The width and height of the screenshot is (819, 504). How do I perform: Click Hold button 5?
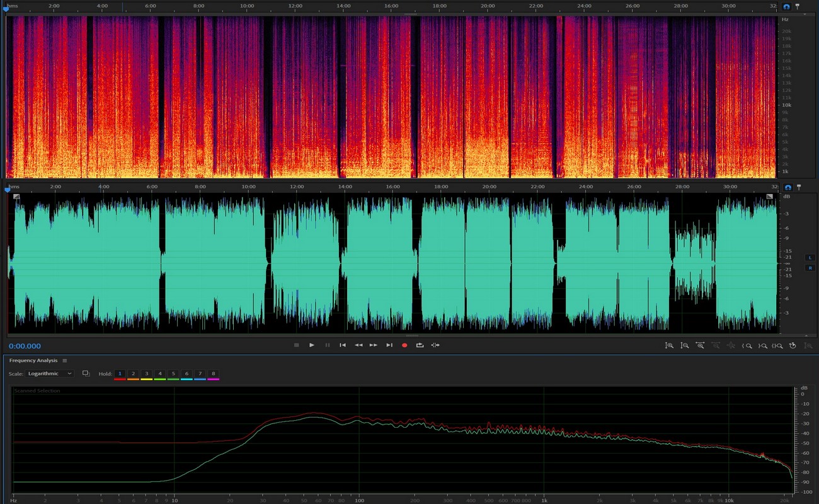click(173, 374)
